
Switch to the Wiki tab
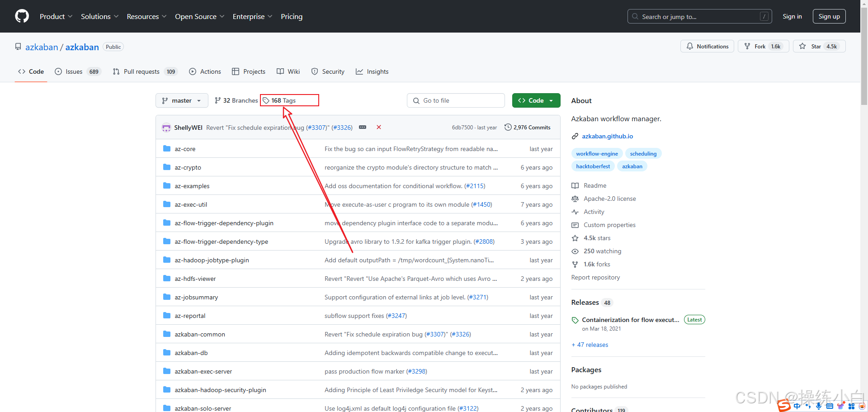coord(288,71)
